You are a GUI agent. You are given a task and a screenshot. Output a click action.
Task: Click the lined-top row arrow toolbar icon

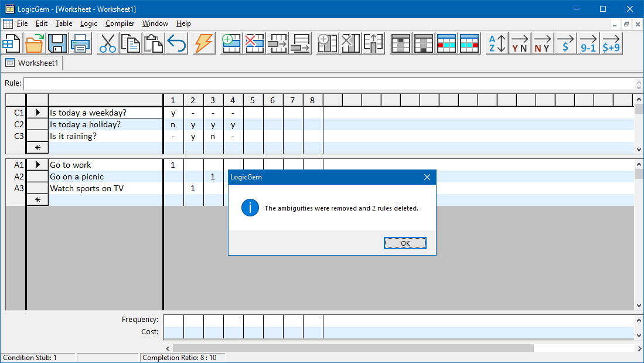(x=300, y=43)
